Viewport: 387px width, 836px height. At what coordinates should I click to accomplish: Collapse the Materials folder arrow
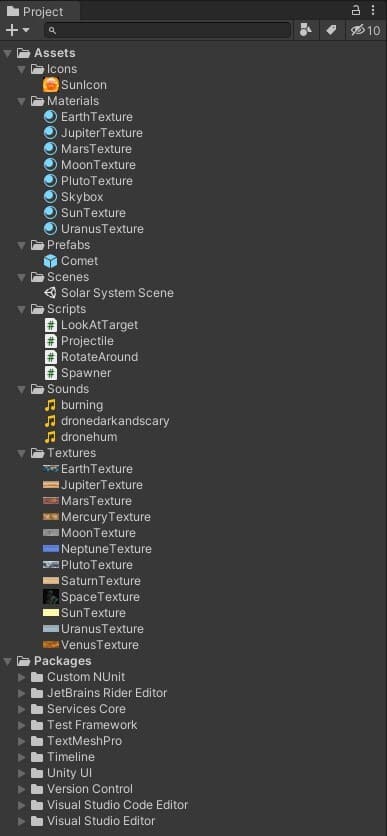pos(22,101)
